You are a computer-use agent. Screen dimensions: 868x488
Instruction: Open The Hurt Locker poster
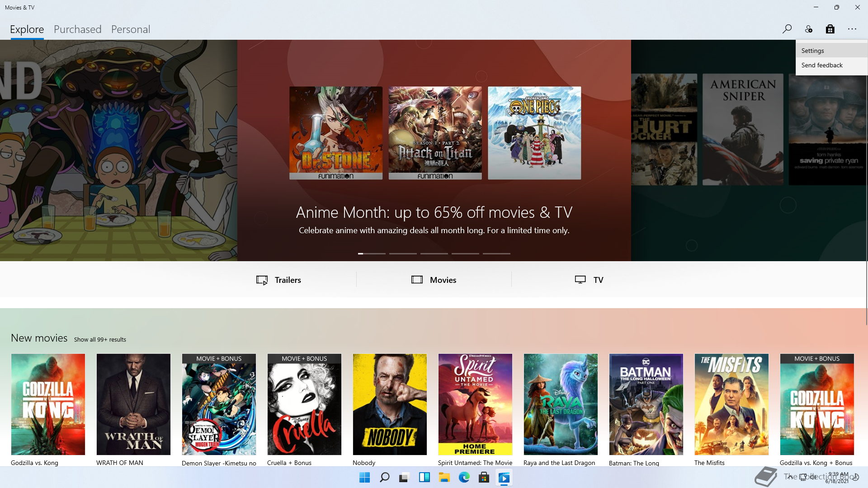pyautogui.click(x=664, y=129)
